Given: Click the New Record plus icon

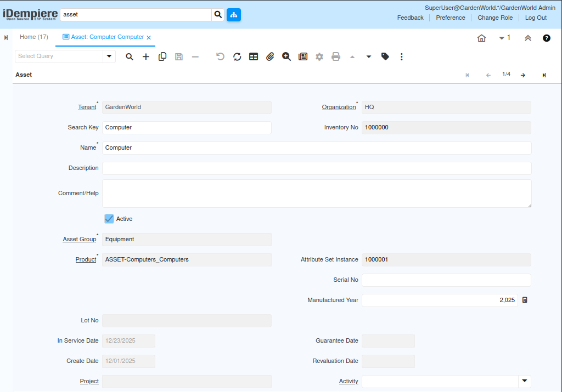Looking at the screenshot, I should pos(146,56).
